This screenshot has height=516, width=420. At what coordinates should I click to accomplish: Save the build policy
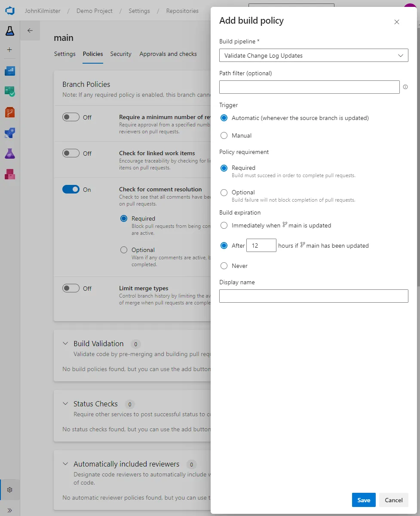pos(364,500)
